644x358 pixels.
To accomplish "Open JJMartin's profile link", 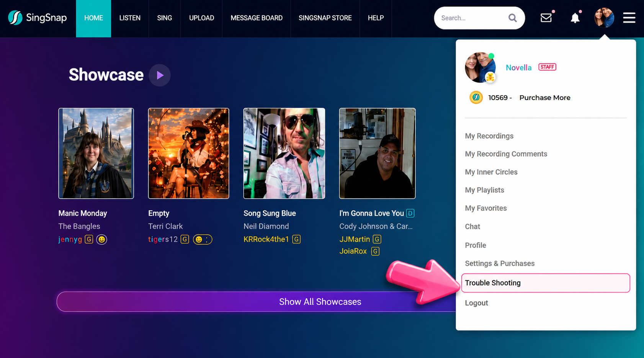I will tap(355, 239).
